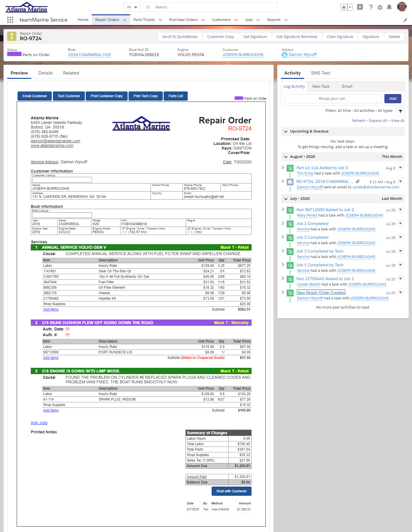Image resolution: width=412 pixels, height=532 pixels.
Task: Open the Reports dropdown chevron
Action: (x=286, y=20)
